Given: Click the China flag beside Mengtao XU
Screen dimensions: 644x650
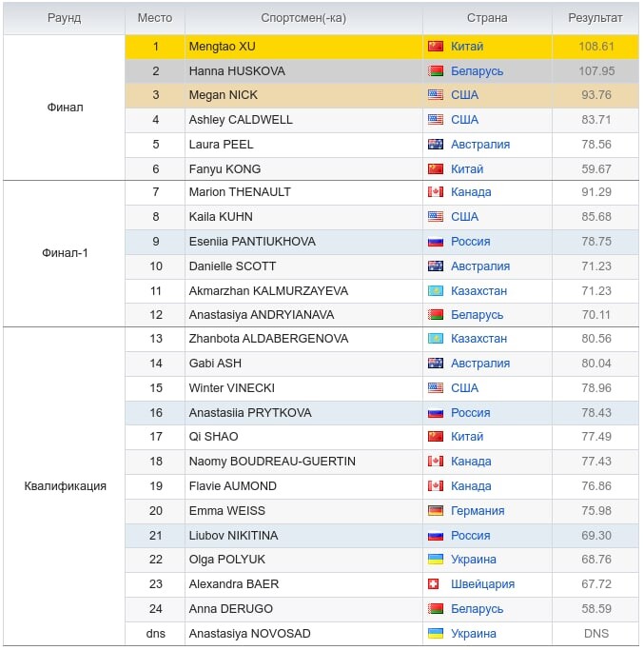Looking at the screenshot, I should 436,47.
